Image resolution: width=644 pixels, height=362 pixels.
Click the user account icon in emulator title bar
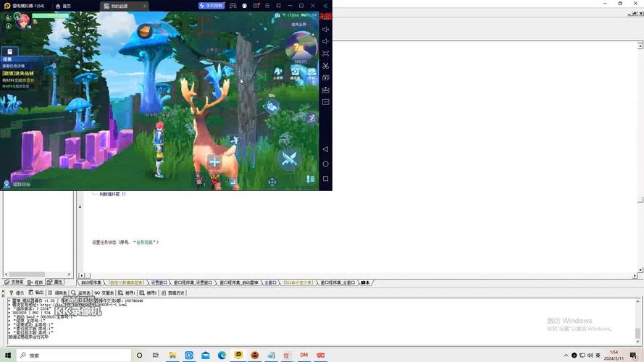(245, 6)
